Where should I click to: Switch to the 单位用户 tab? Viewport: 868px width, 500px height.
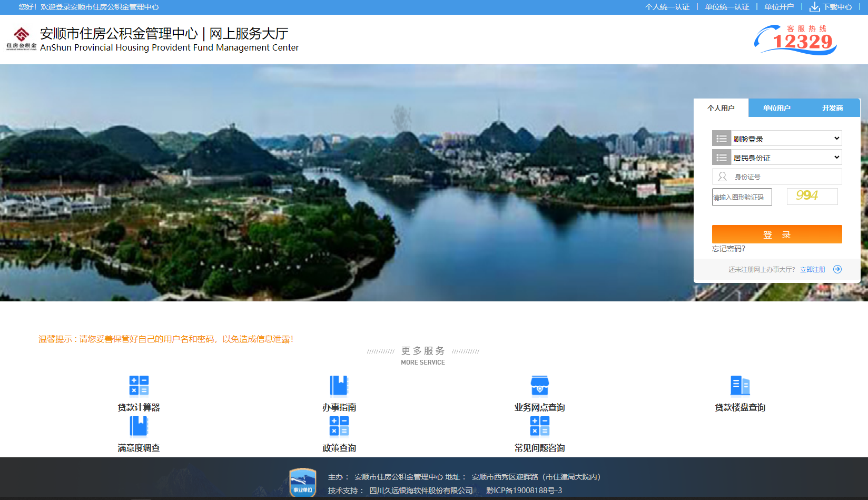[777, 107]
